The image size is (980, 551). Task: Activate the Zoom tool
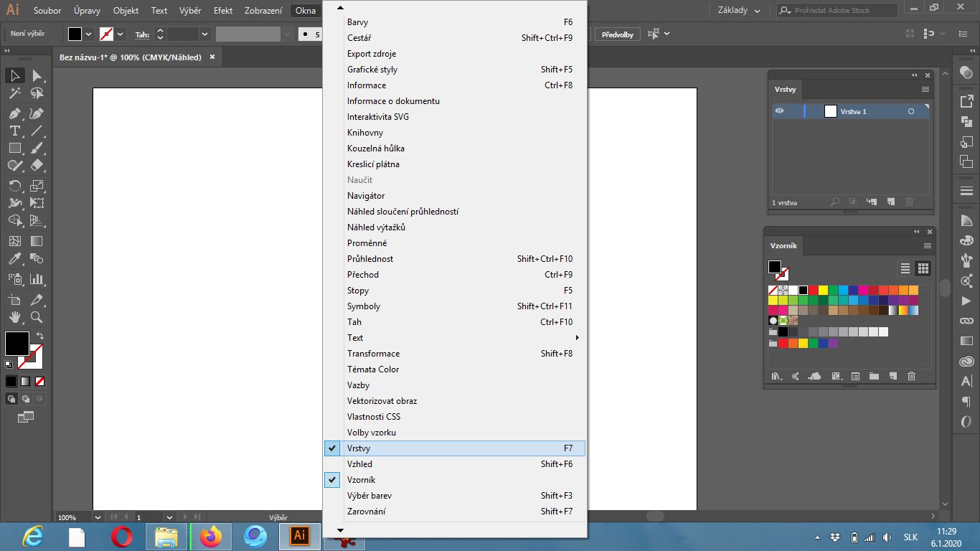tap(37, 317)
